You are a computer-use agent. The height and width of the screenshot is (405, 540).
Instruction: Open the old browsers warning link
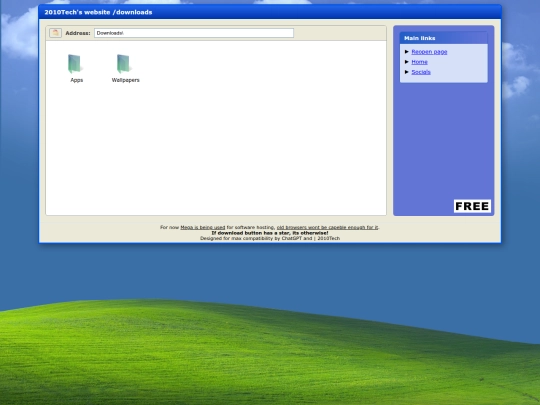click(327, 227)
